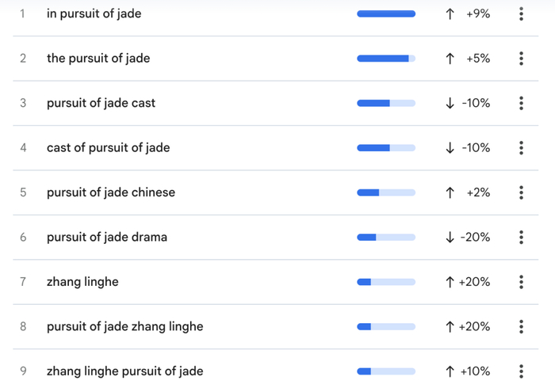555x392 pixels.
Task: Open more options for 'pursuit of jade cast'
Action: [521, 103]
